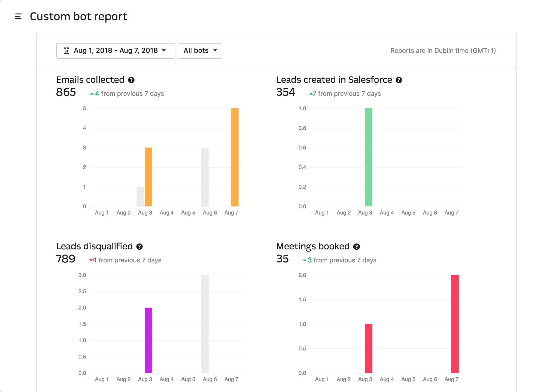
Task: Click purple Aug 3 bar in Leads disqualified
Action: click(x=148, y=340)
